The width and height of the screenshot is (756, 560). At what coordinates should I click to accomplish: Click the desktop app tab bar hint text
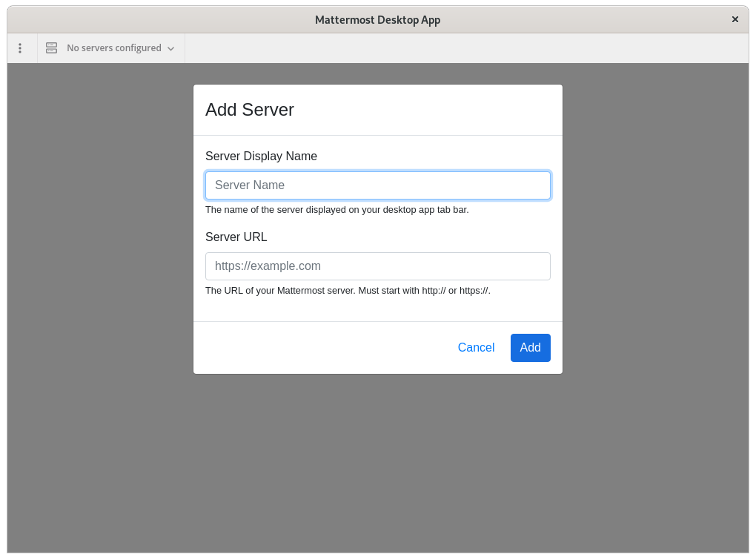pyautogui.click(x=337, y=210)
